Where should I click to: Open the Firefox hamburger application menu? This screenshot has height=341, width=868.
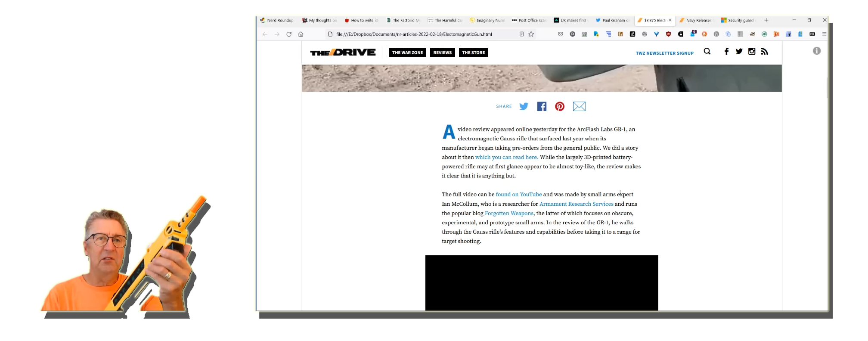[x=824, y=34]
